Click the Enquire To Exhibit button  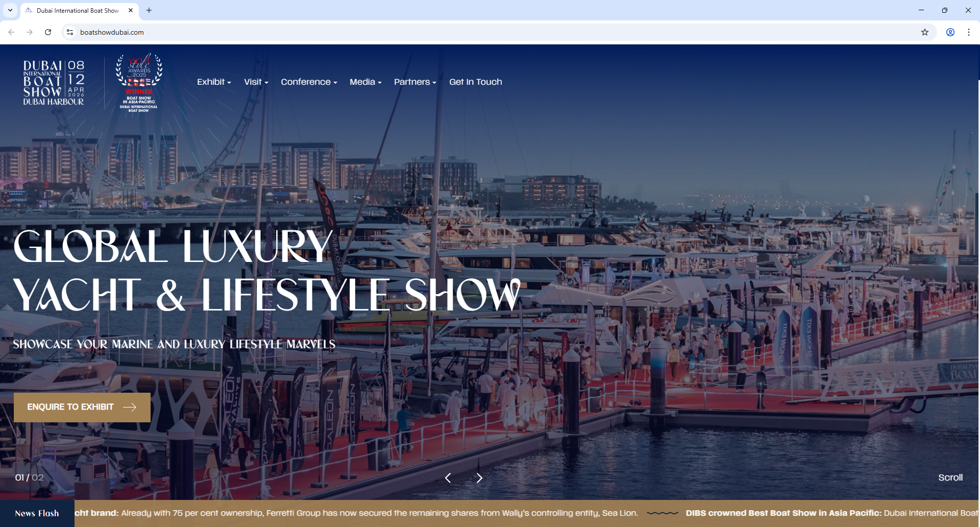[x=82, y=407]
